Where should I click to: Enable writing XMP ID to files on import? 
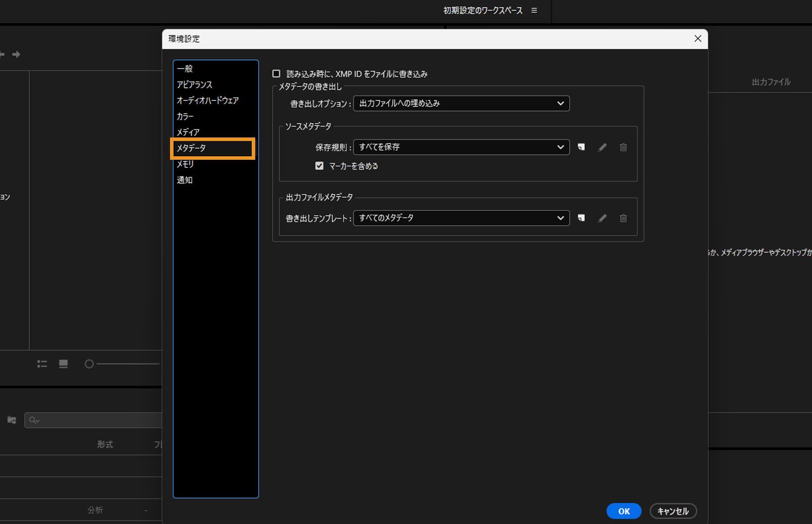[x=276, y=74]
